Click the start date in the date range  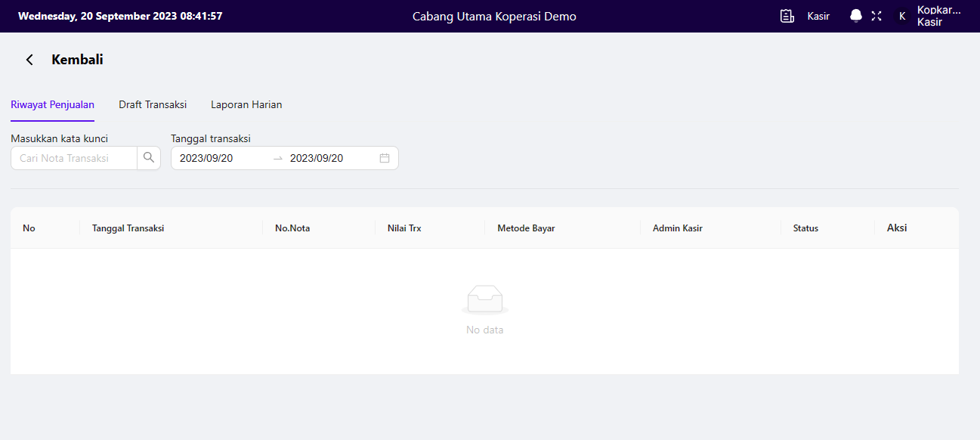(x=206, y=158)
